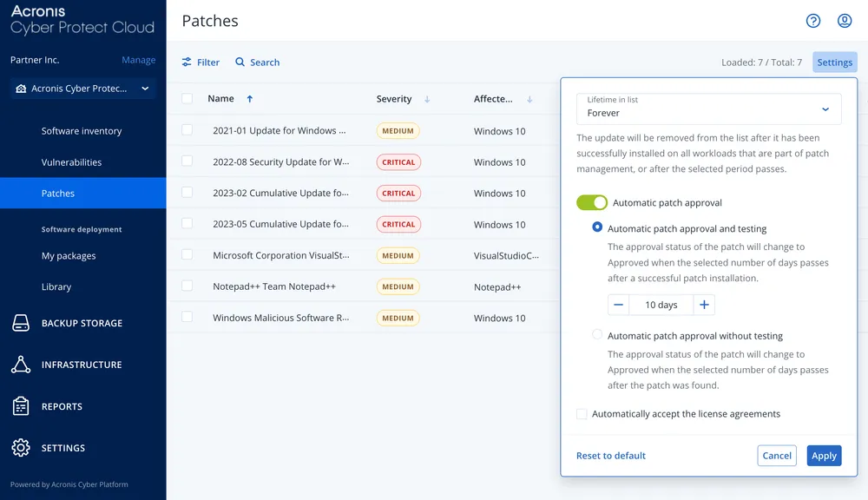Open Vulnerabilities in sidebar

(71, 162)
